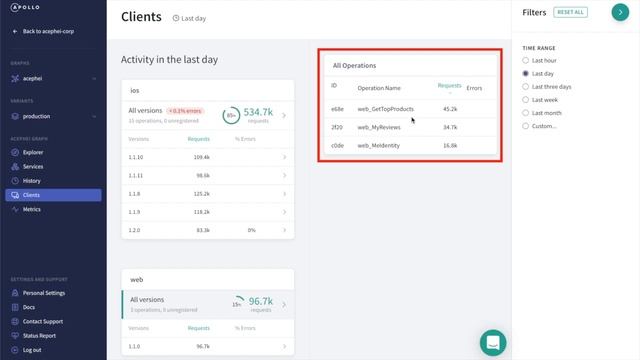Expand ios All versions chevron

284,116
